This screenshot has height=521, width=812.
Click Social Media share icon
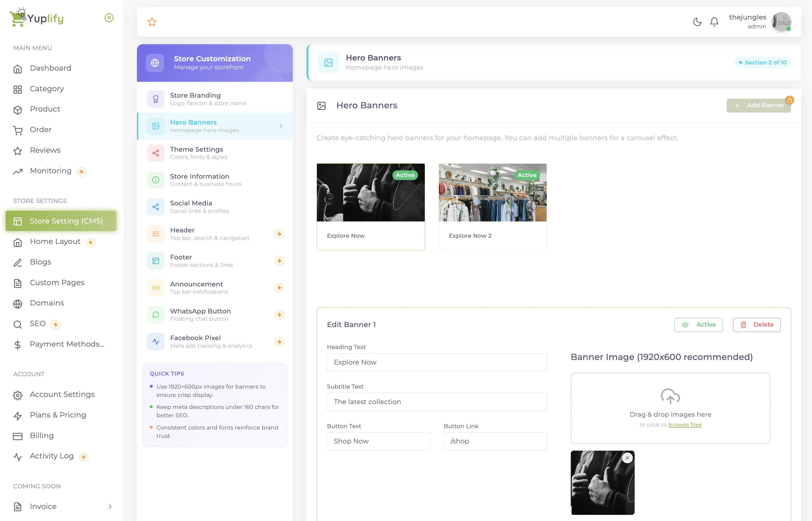coord(156,207)
